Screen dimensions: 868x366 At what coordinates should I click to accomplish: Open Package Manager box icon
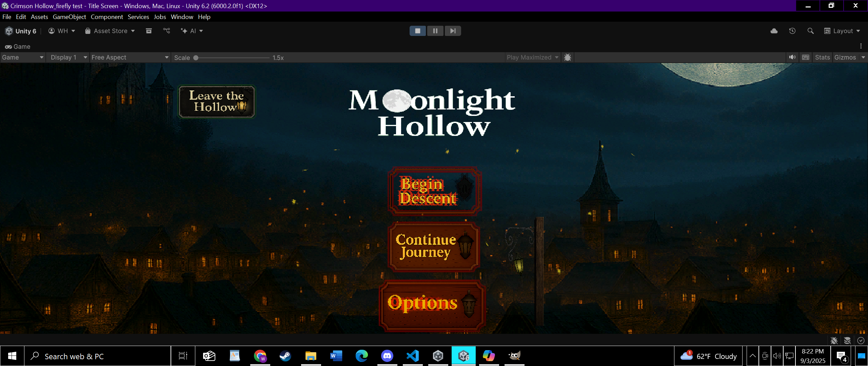tap(149, 31)
